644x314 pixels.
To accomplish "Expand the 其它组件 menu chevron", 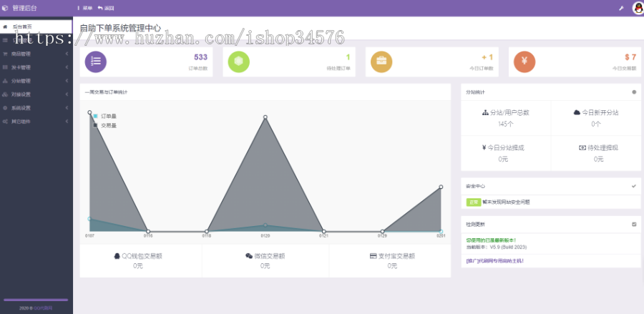I will [x=67, y=122].
